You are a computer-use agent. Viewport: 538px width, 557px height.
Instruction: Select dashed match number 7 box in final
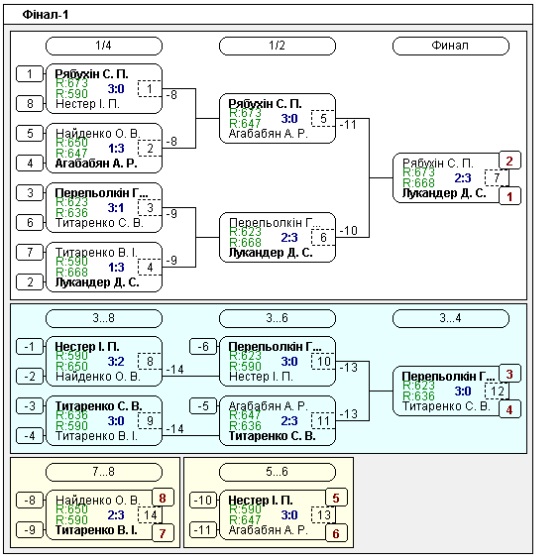(496, 178)
